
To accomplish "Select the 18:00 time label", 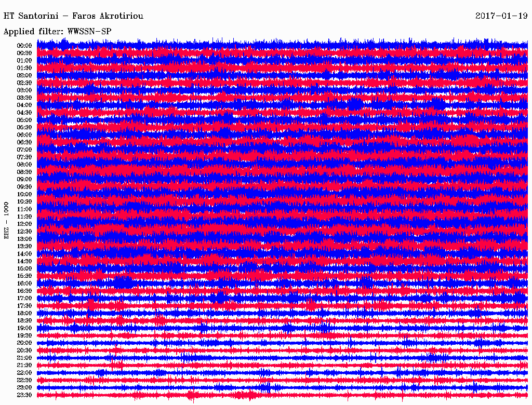I will 24,314.
